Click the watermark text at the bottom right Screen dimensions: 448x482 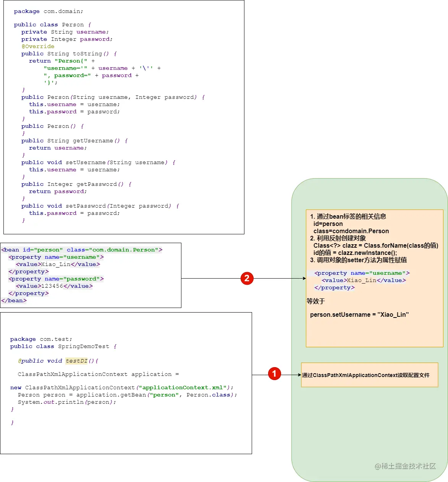[405, 466]
